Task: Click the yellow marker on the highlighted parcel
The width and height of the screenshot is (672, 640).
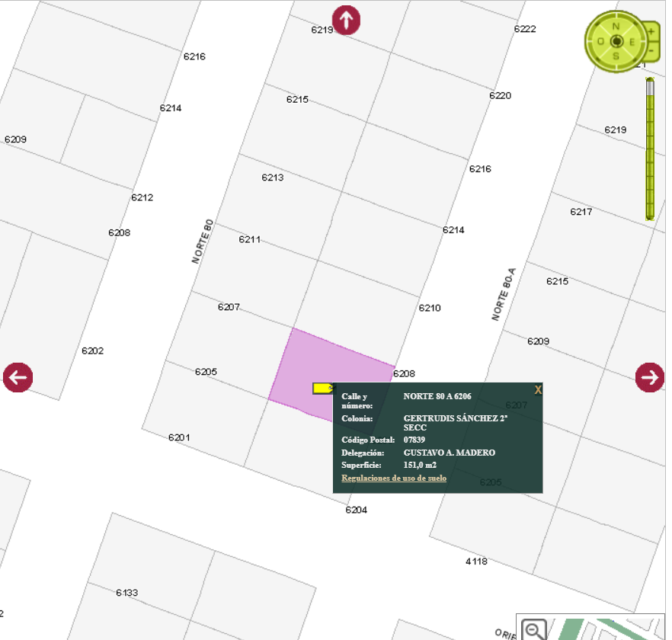Action: pos(322,389)
